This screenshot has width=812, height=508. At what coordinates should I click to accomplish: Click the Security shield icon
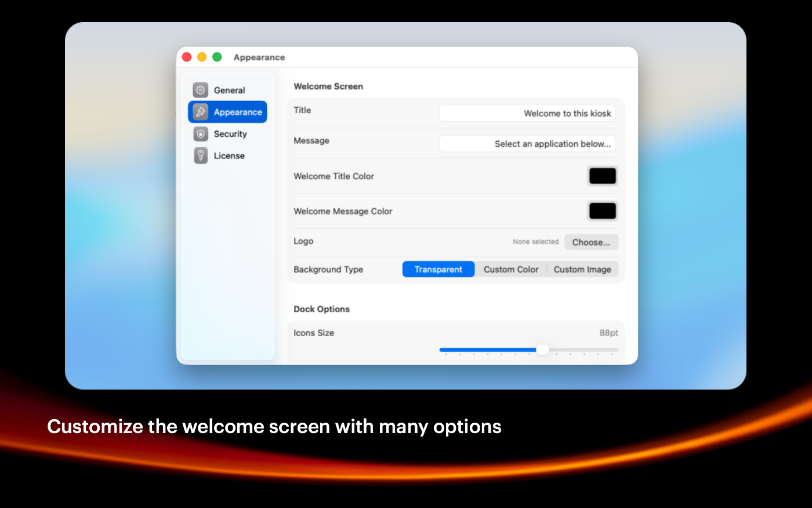[x=201, y=134]
